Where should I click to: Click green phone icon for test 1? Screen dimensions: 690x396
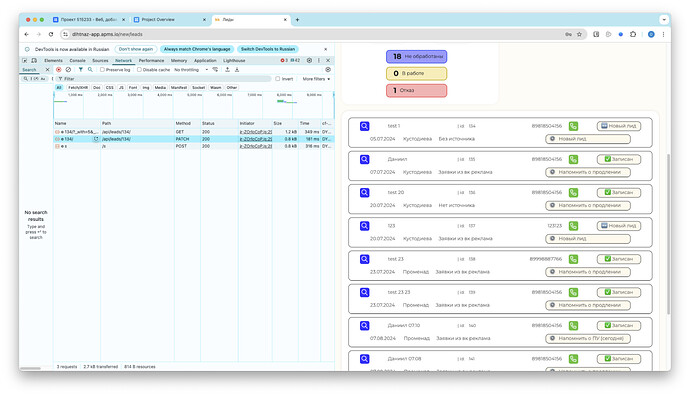573,126
